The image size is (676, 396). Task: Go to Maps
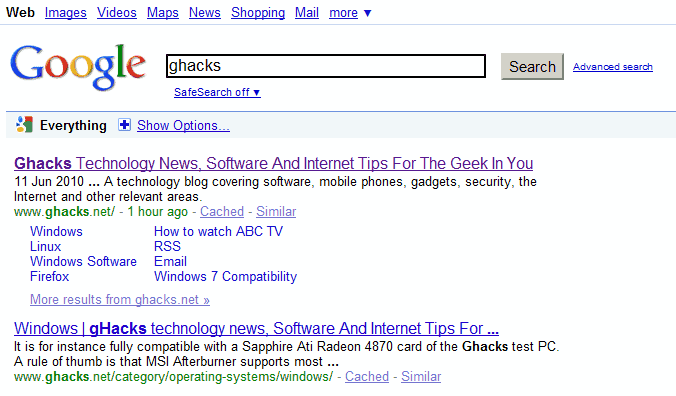tap(163, 13)
